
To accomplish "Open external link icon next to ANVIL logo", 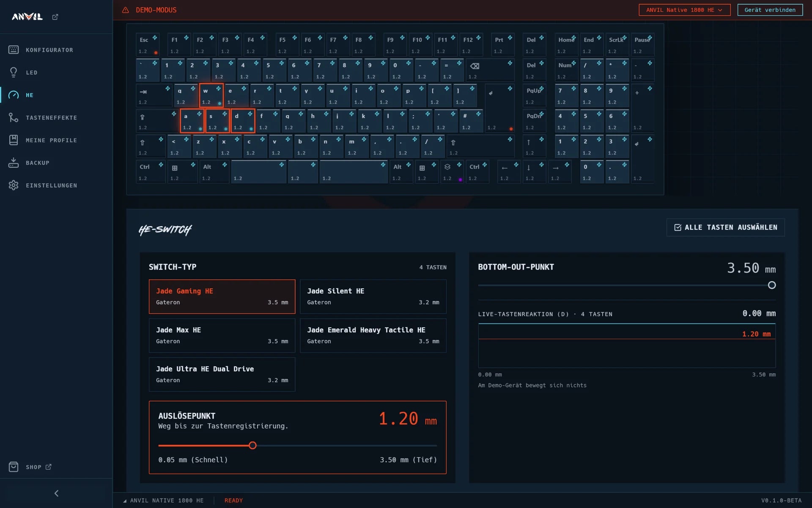I will coord(55,17).
